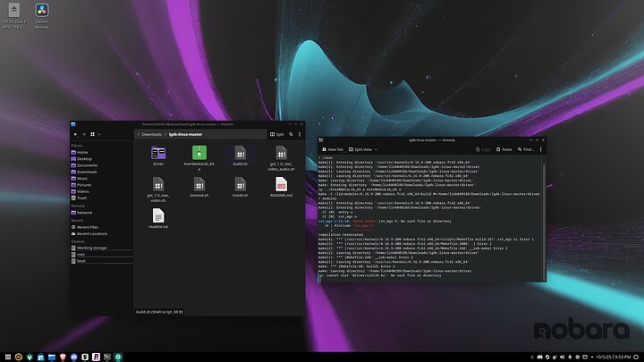Viewport: 644px width, 362px height.
Task: Open the clock showing 9:53 PM
Action: pos(614,357)
